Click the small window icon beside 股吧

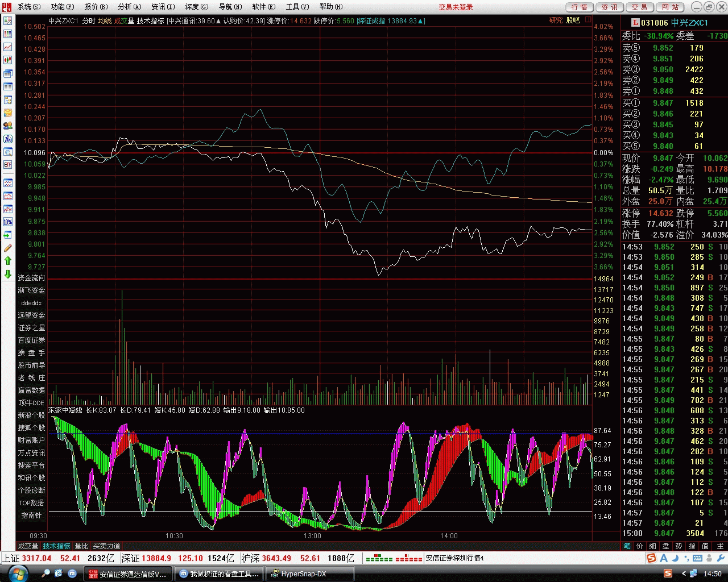tap(588, 20)
